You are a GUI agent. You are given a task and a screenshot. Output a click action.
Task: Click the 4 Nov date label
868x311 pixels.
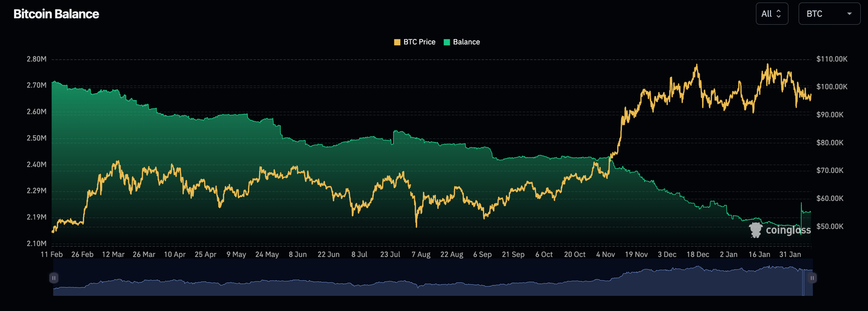(x=605, y=255)
